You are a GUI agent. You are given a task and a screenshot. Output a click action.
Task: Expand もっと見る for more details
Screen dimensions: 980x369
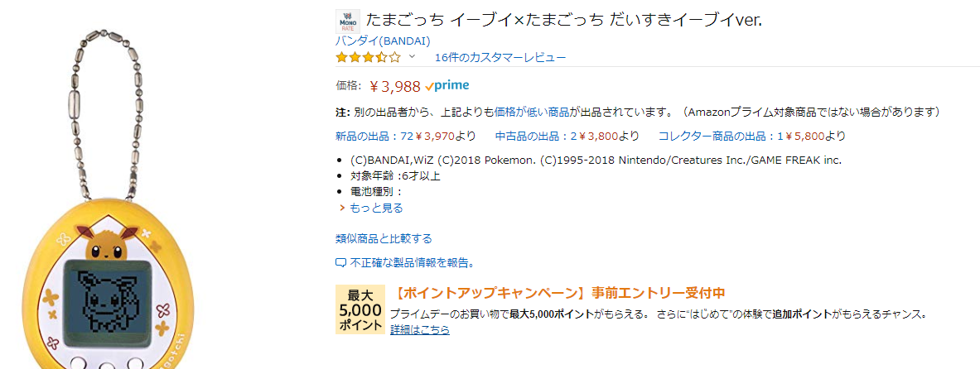pyautogui.click(x=375, y=208)
